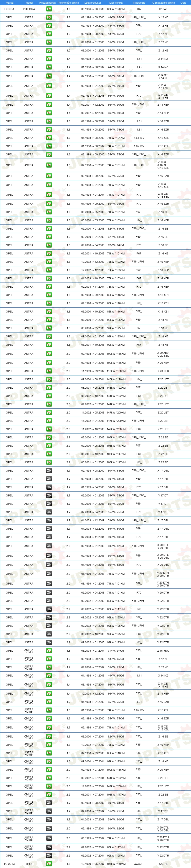Click petrol icon in Astra Kombi Z 16 XEP row
The height and width of the screenshot is (868, 191).
[x=49, y=745]
